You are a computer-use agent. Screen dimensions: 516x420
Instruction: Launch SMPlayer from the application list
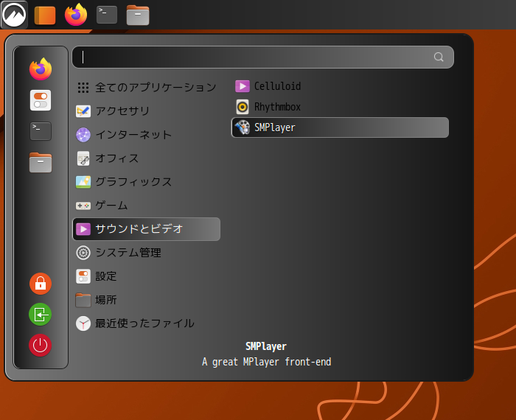pos(340,127)
